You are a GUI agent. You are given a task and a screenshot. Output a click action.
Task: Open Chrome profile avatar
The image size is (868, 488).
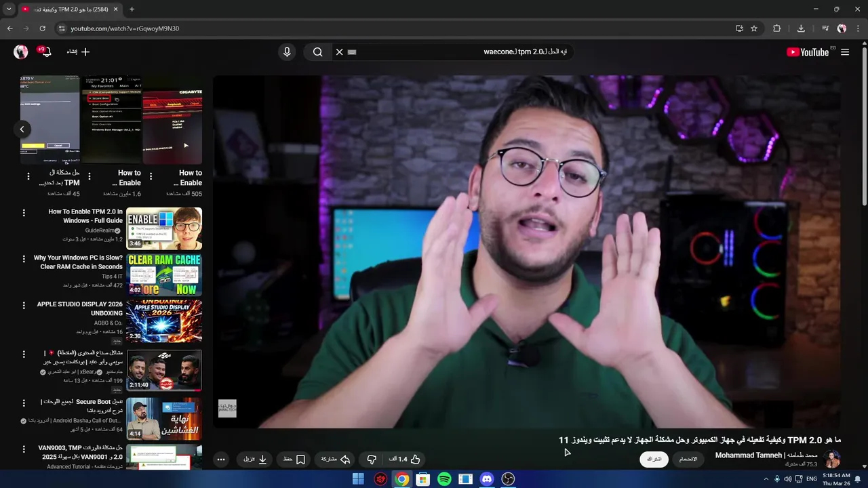pos(842,28)
